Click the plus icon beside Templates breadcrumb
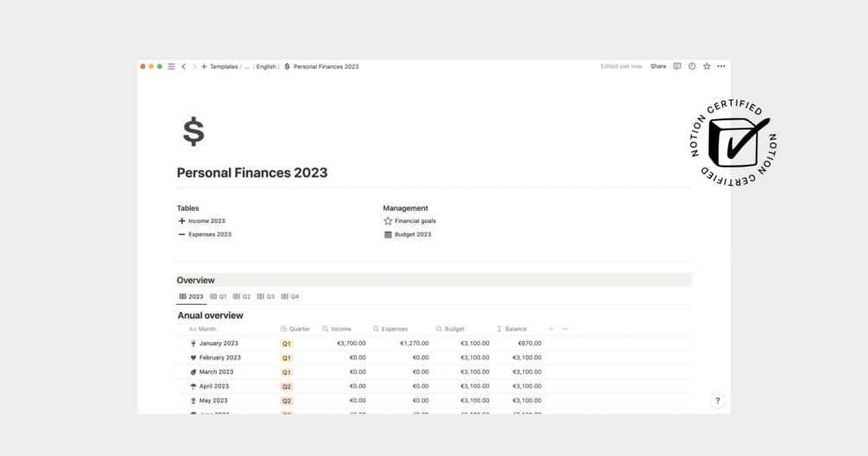This screenshot has width=868, height=456. (x=204, y=66)
